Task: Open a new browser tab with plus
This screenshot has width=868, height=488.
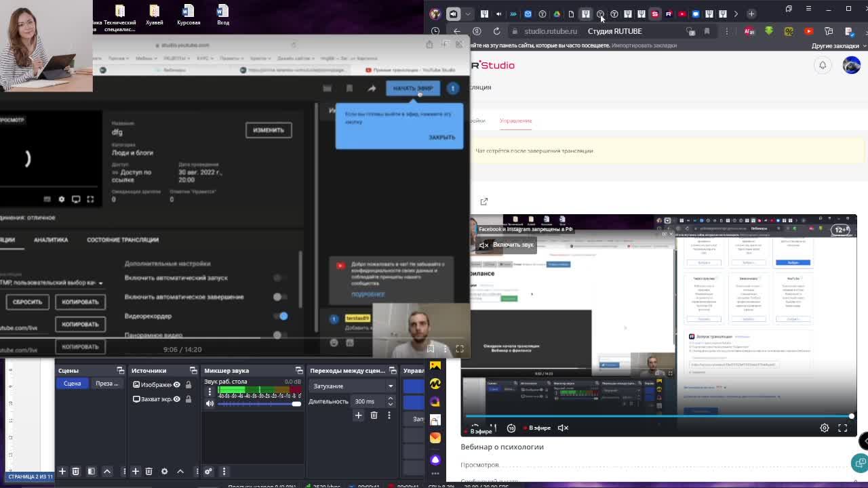Action: click(751, 14)
